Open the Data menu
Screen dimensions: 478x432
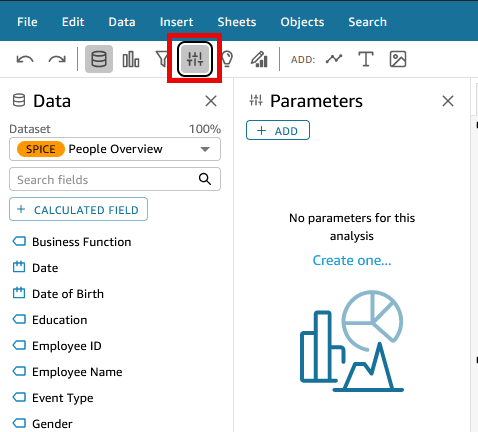coord(122,22)
